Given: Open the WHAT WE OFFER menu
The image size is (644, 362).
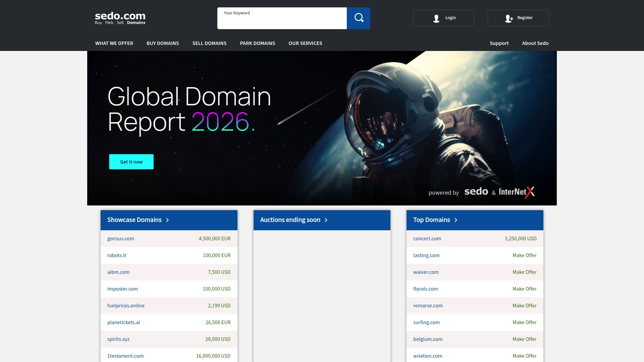Looking at the screenshot, I should tap(114, 43).
